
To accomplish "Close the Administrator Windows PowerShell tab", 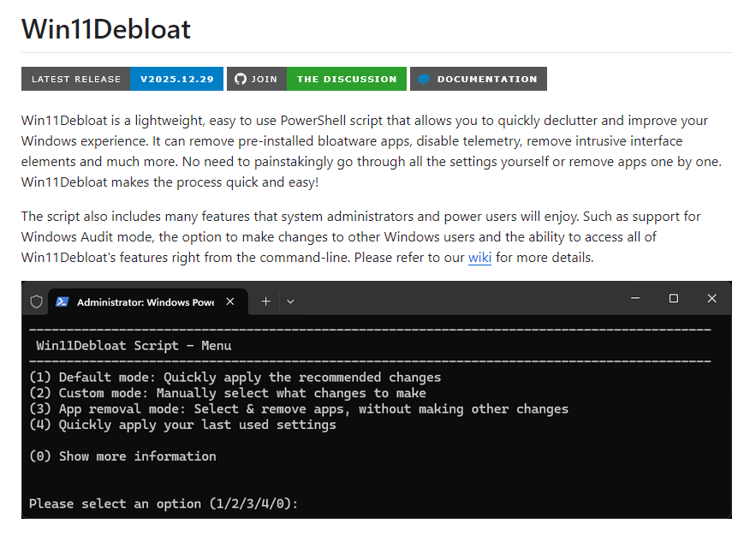I will tap(230, 301).
